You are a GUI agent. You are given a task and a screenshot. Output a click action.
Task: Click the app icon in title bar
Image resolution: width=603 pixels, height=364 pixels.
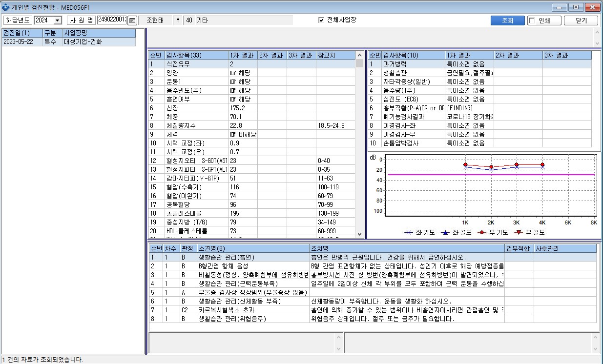click(6, 7)
